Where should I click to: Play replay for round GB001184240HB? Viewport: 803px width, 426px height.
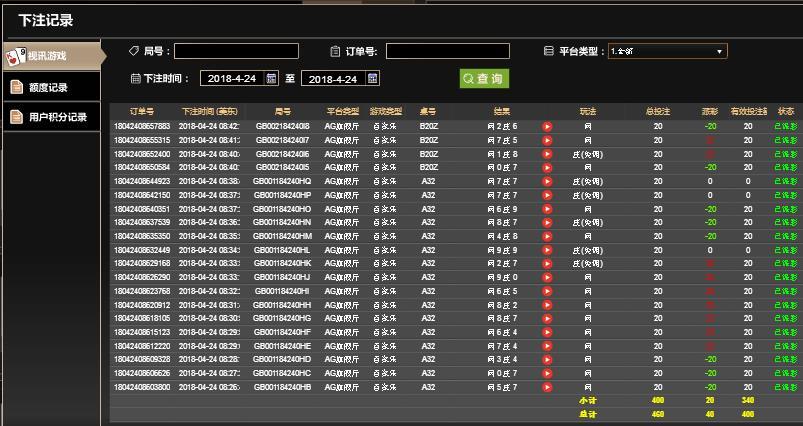point(547,387)
